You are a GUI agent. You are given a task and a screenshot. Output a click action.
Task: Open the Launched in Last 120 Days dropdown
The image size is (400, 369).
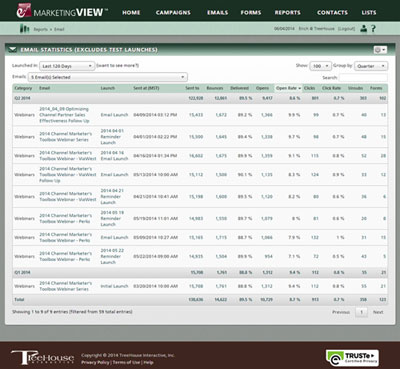[67, 66]
